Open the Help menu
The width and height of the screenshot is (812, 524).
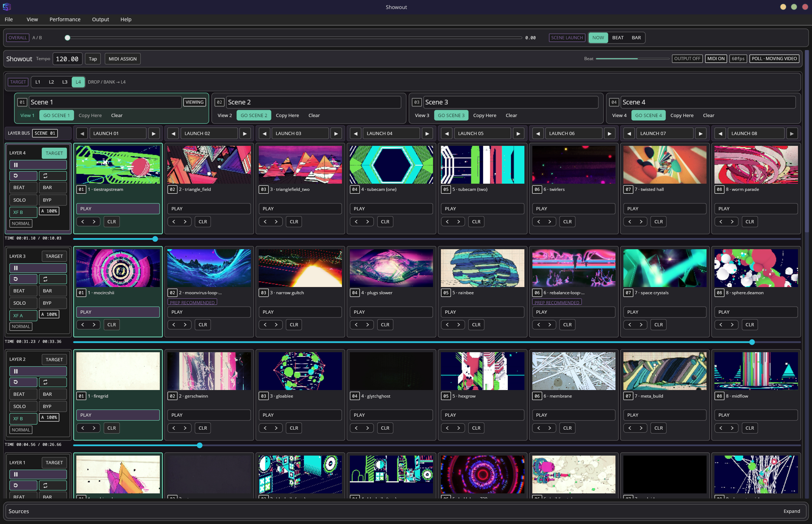point(126,19)
